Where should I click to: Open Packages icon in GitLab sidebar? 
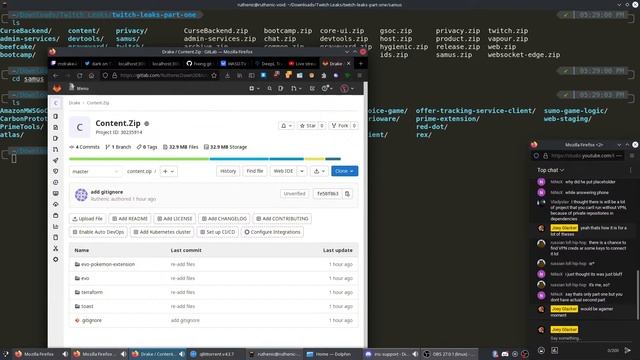tap(56, 216)
